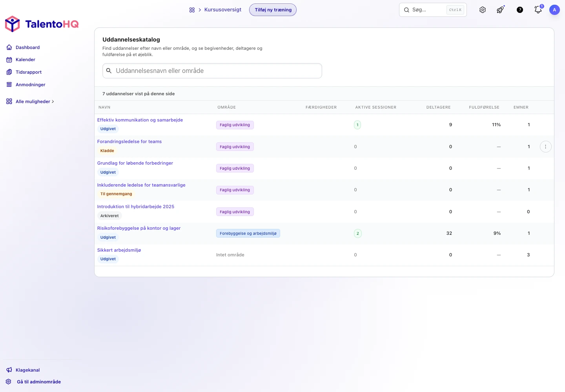Open Grundlag for løbende forbedringer
Screen dimensions: 565x392
click(135, 163)
